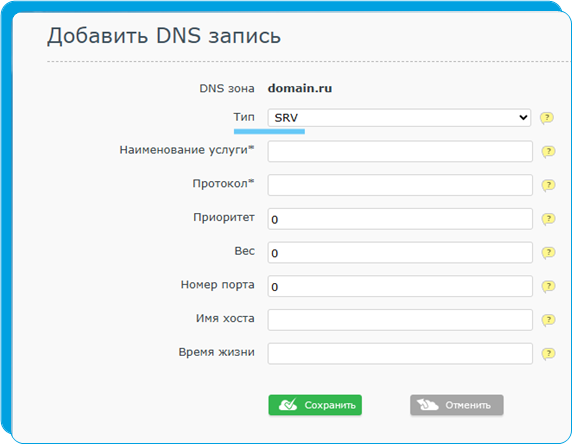Focus the Вес value field
572x444 pixels.
[x=400, y=252]
